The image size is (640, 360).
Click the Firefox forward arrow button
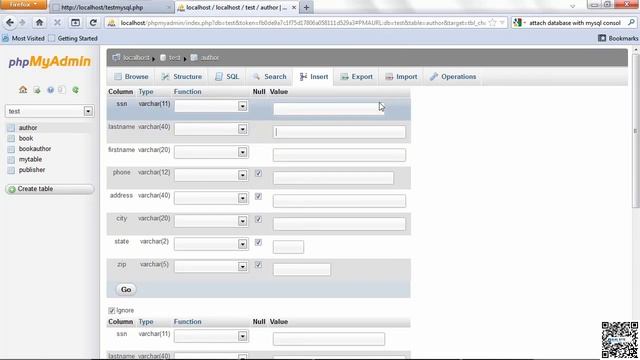tap(22, 23)
